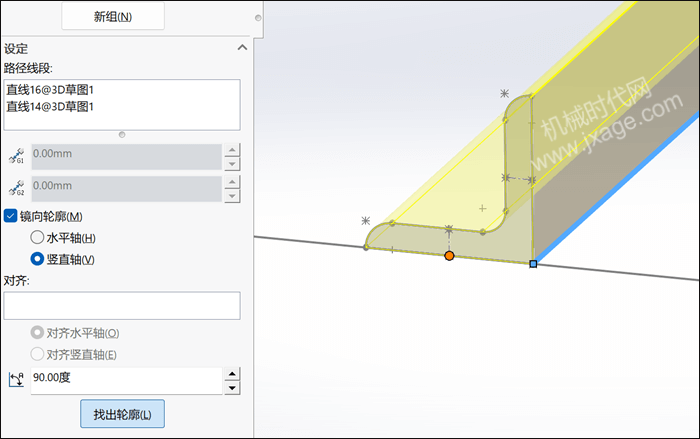Image resolution: width=700 pixels, height=439 pixels.
Task: Click the 新组(N) button
Action: (113, 17)
